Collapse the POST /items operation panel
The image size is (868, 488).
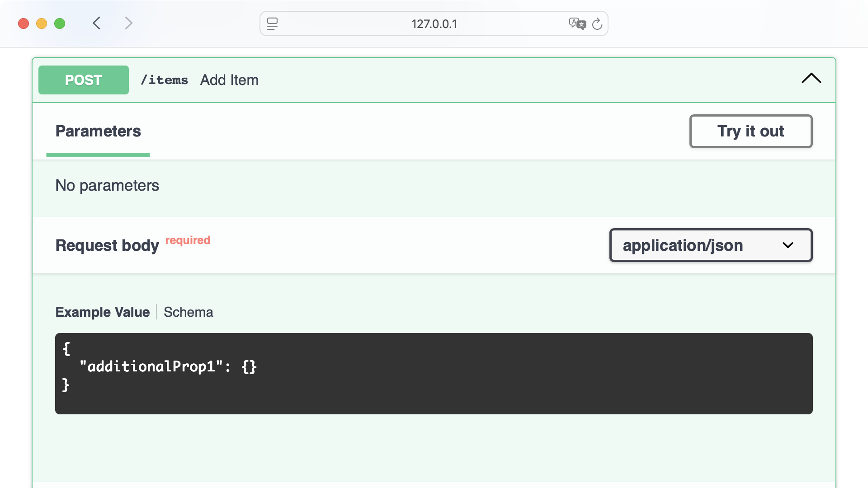pyautogui.click(x=811, y=79)
